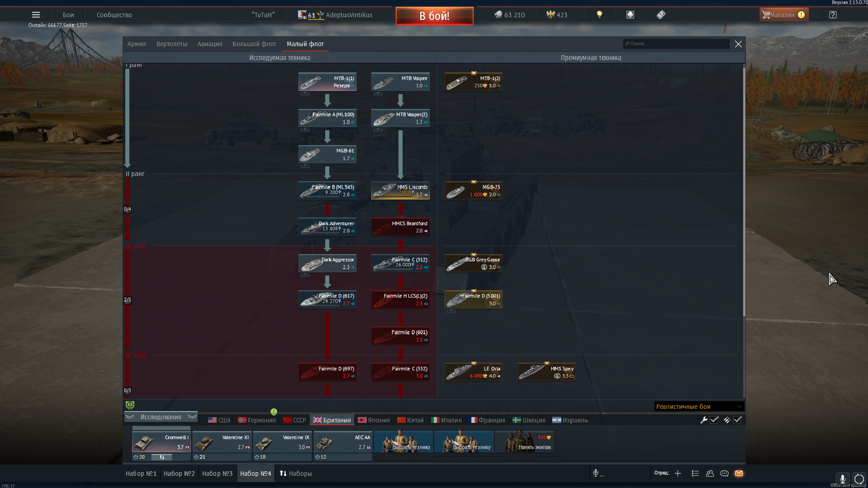Open the Наборы presets button
Image resolution: width=868 pixels, height=488 pixels.
[296, 474]
